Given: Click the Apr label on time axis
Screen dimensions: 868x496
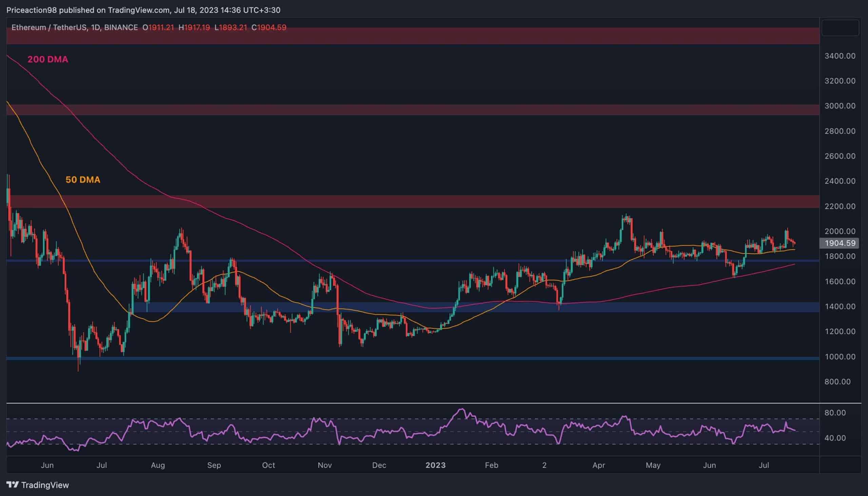Looking at the screenshot, I should click(599, 466).
